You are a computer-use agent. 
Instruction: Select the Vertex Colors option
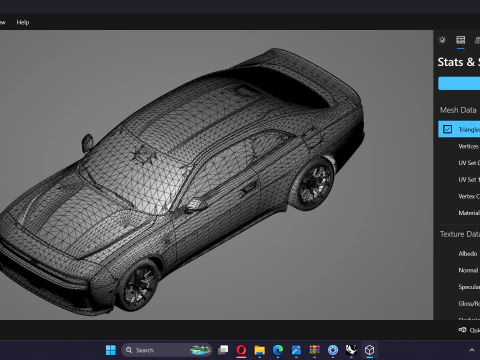pyautogui.click(x=469, y=196)
